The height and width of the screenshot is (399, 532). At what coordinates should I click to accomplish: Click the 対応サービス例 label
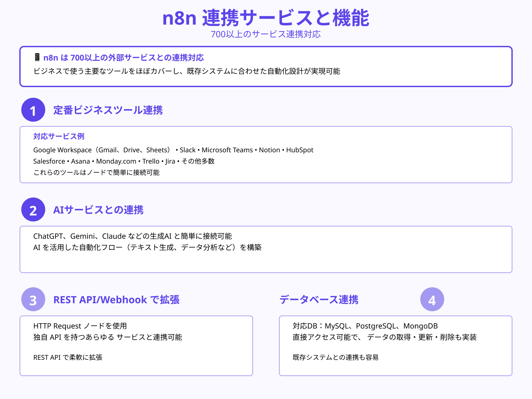[59, 136]
